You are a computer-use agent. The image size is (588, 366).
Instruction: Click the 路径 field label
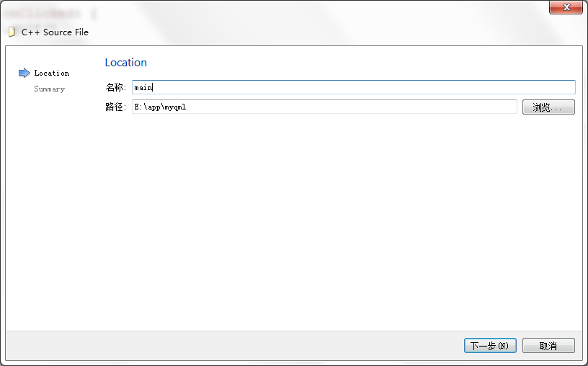point(115,107)
